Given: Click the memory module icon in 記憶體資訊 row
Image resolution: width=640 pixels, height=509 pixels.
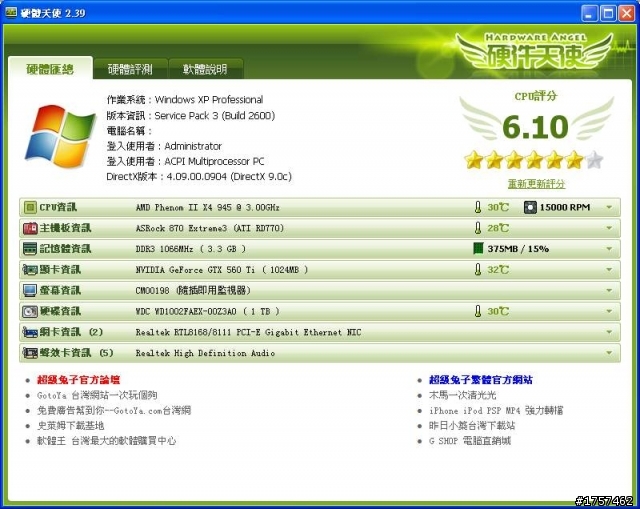Looking at the screenshot, I should [x=30, y=249].
